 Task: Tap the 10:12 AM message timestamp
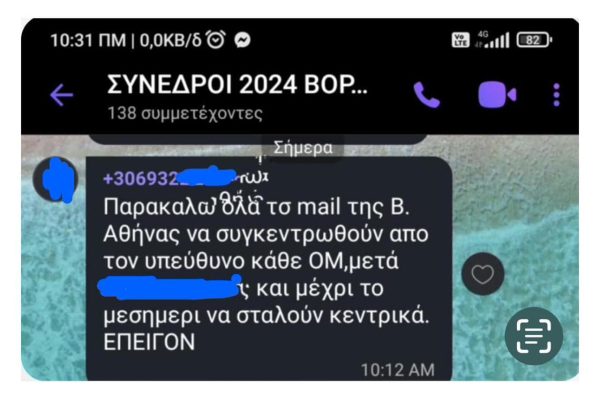pos(398,370)
